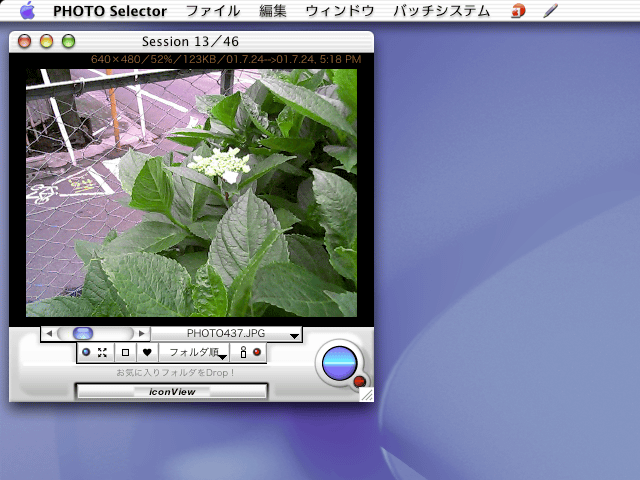640x480 pixels.
Task: Mark photo as favorite with heart button
Action: (147, 352)
